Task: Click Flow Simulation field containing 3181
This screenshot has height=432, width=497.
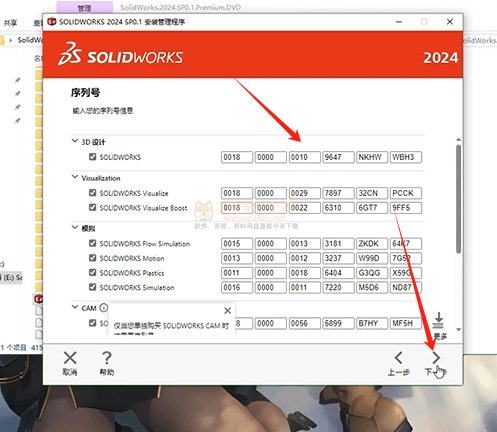Action: tap(338, 244)
